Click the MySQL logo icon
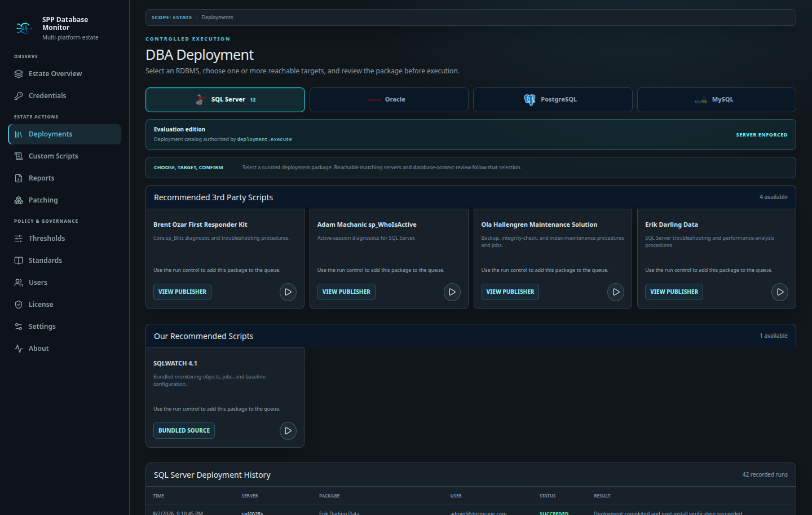The image size is (812, 515). click(701, 101)
